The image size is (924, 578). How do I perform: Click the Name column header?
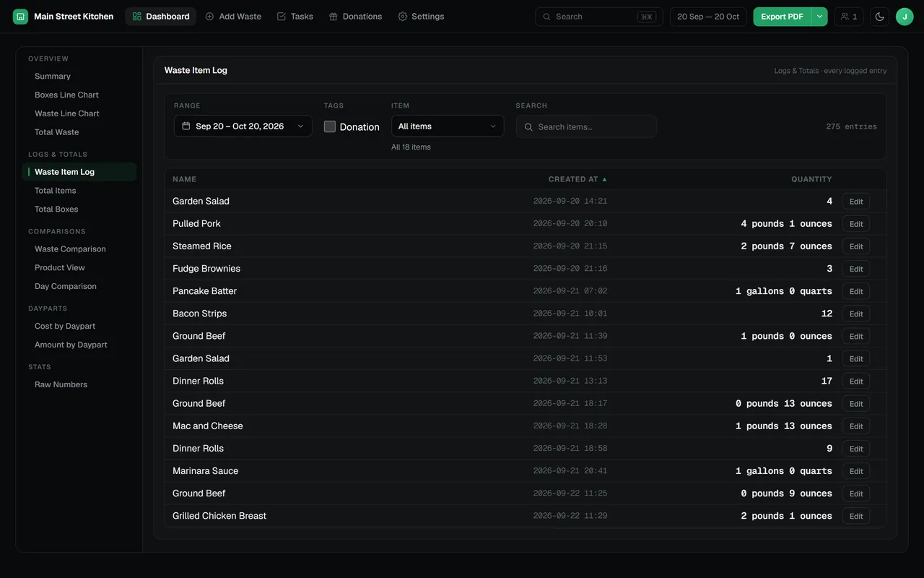184,179
